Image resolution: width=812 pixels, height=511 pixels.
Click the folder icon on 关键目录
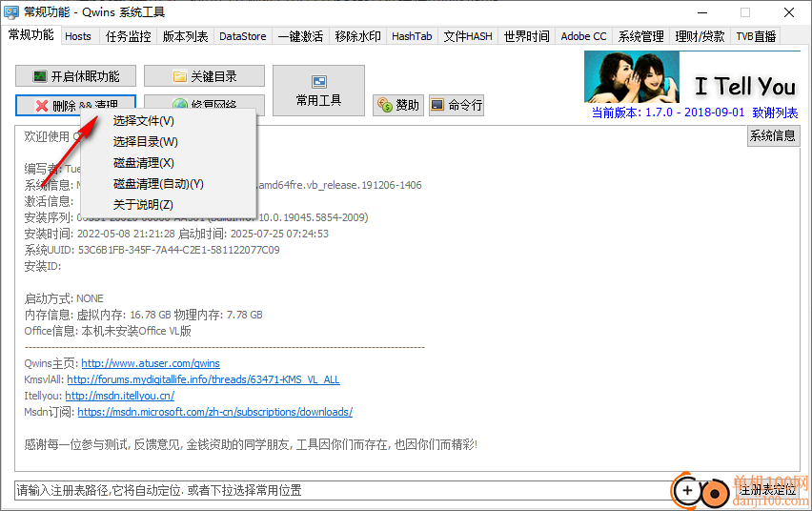180,76
